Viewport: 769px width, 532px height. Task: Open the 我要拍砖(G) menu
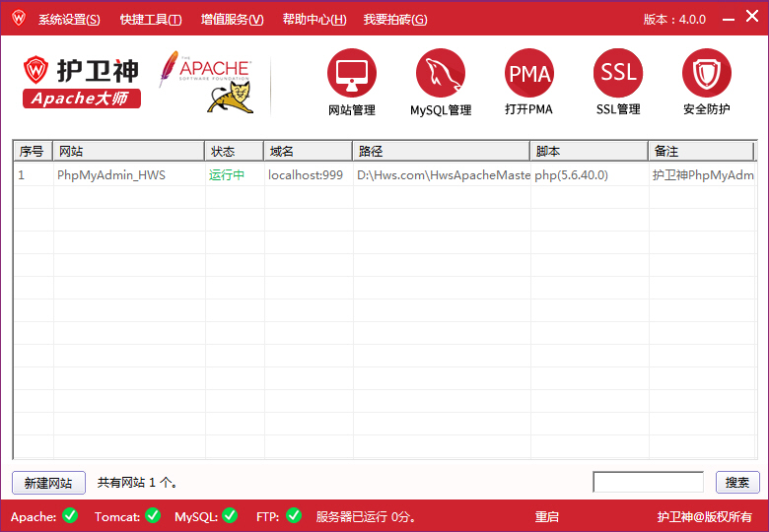pos(395,20)
